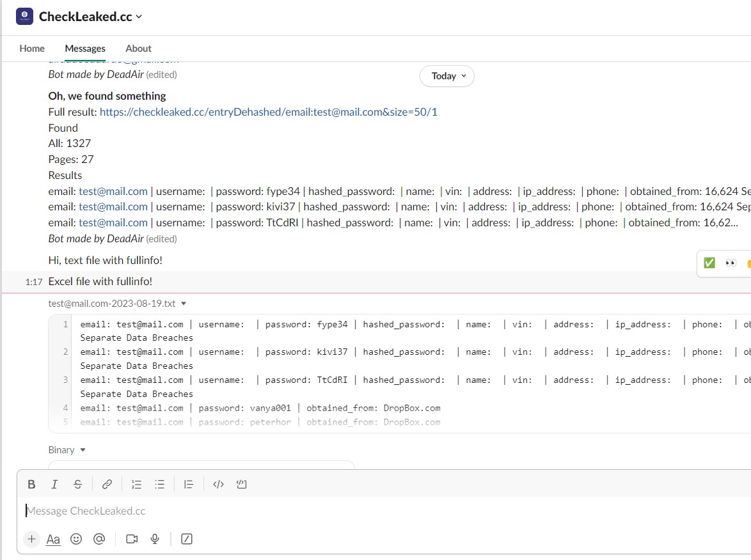Click test@mail.com link in kivi37 row

click(113, 206)
